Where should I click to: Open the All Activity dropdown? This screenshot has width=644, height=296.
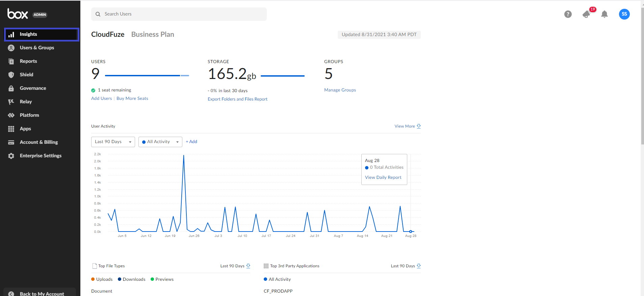tap(160, 142)
